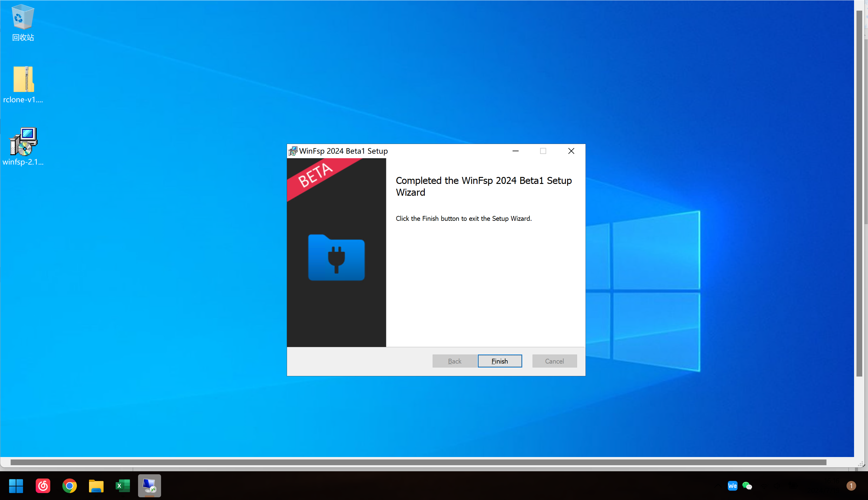Viewport: 868px width, 500px height.
Task: Open the notification center badge
Action: [x=851, y=485]
